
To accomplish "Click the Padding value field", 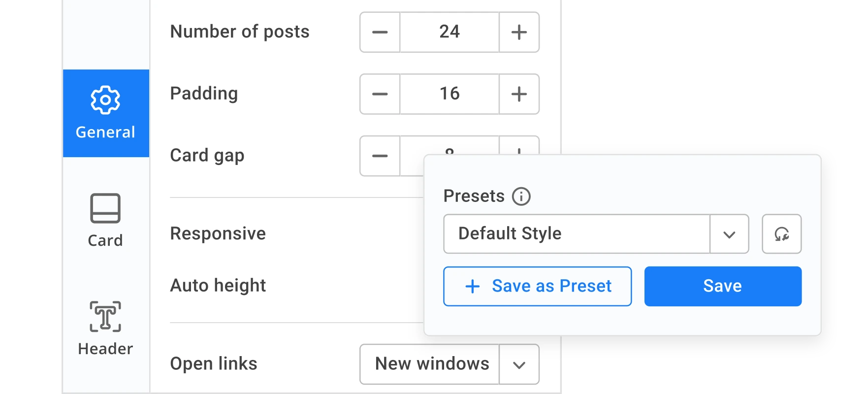I will [x=449, y=94].
